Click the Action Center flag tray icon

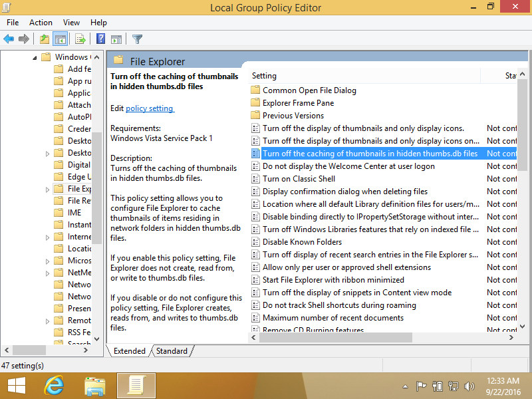421,386
